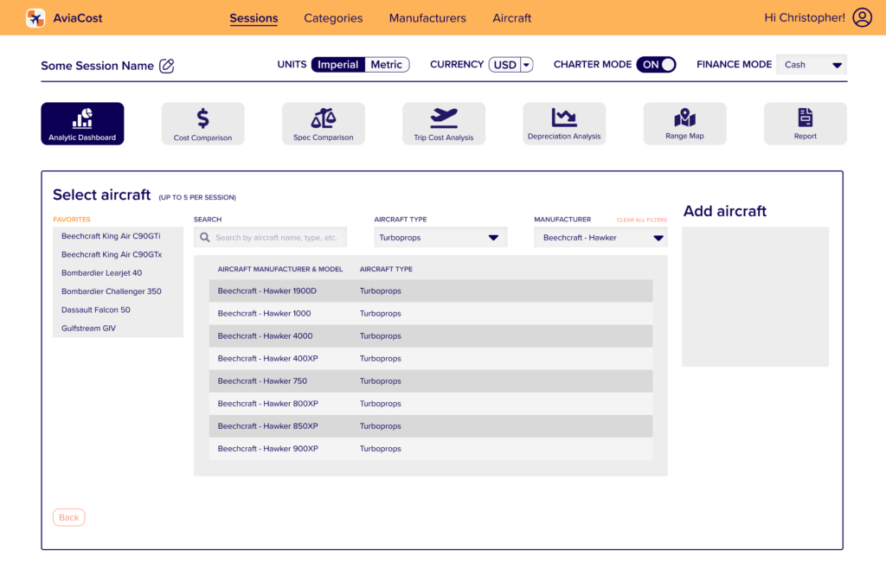Open Cost Comparison dollar icon
886x588 pixels.
click(x=202, y=118)
